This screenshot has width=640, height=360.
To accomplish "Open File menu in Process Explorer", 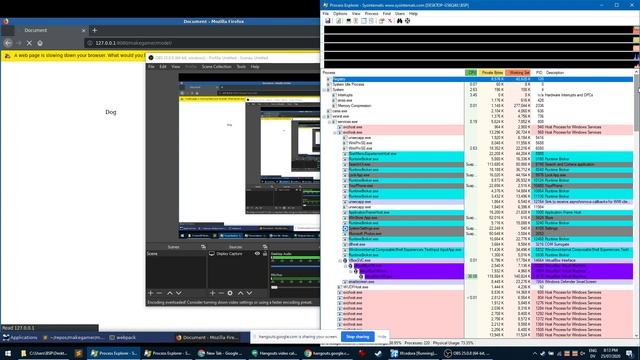I will pyautogui.click(x=326, y=13).
